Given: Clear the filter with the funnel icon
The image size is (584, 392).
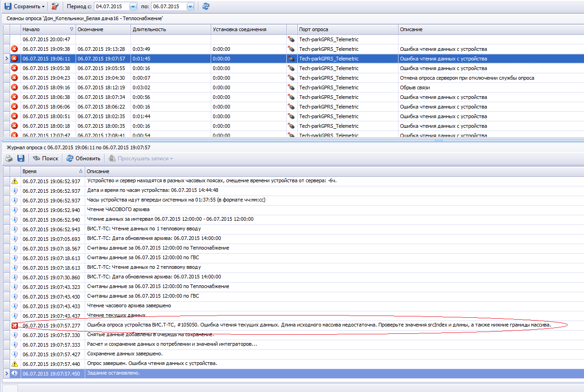Looking at the screenshot, I should 55,6.
